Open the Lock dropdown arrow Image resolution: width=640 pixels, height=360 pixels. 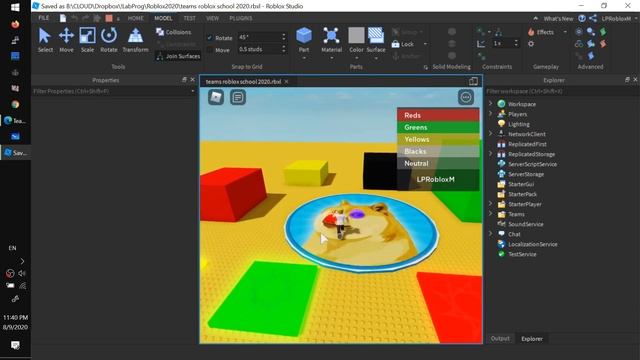click(425, 44)
